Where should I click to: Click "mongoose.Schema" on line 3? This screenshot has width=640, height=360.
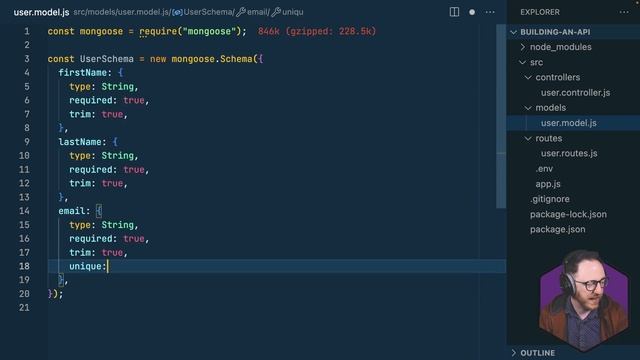tap(212, 59)
